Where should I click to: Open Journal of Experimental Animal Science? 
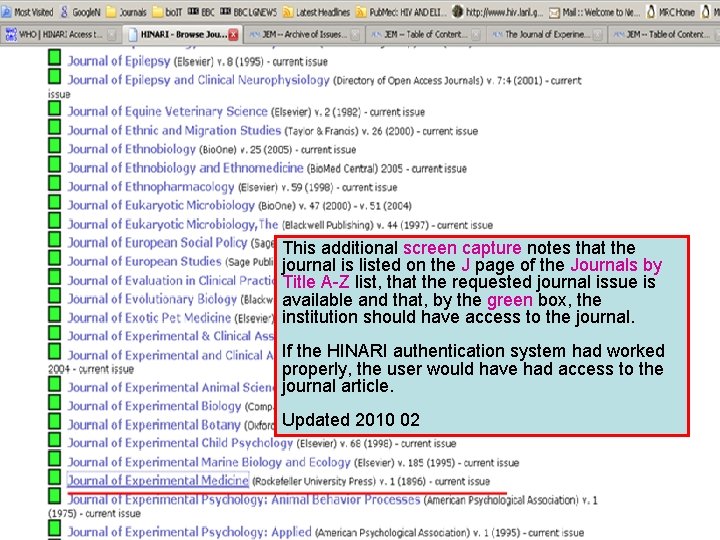pyautogui.click(x=171, y=388)
